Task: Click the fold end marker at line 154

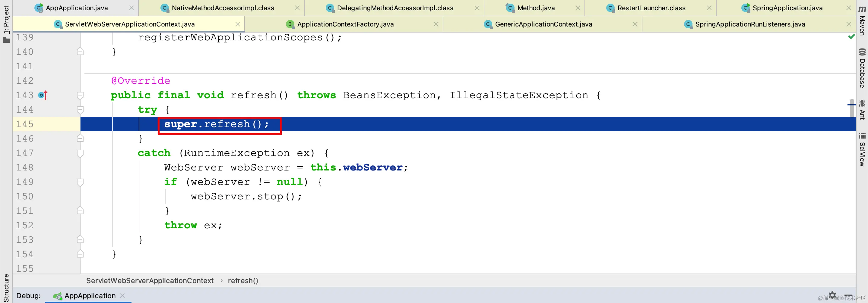Action: 80,254
